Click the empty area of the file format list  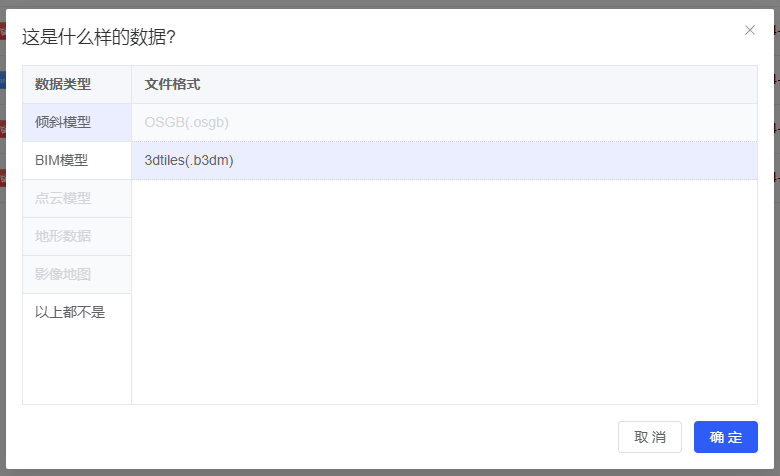[444, 292]
